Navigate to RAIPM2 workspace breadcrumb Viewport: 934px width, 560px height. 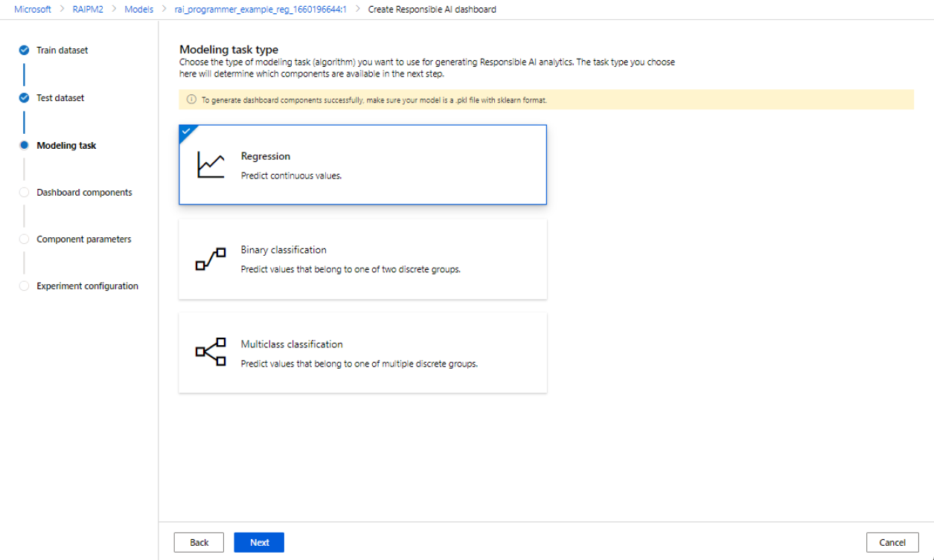(x=88, y=10)
